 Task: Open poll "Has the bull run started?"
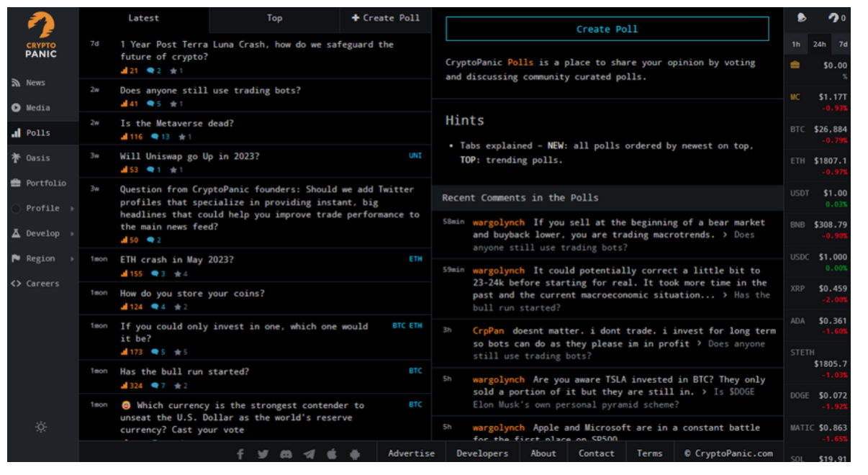pos(185,372)
